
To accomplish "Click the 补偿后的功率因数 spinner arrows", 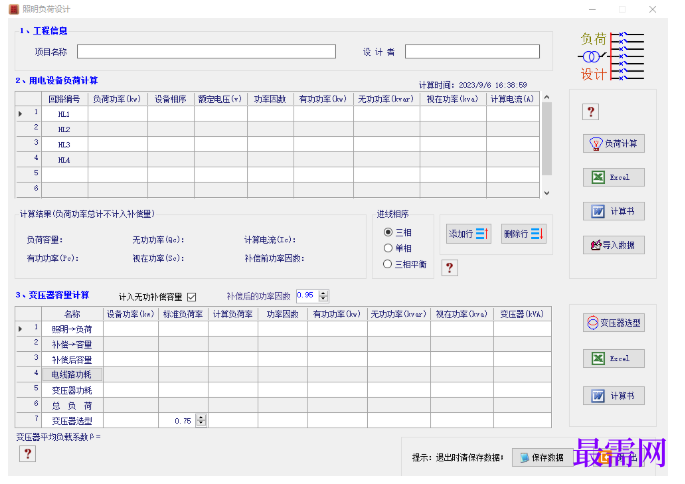I will pyautogui.click(x=324, y=296).
